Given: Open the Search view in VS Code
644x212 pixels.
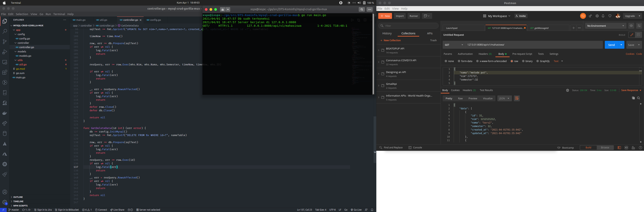Looking at the screenshot, I should click(x=5, y=32).
